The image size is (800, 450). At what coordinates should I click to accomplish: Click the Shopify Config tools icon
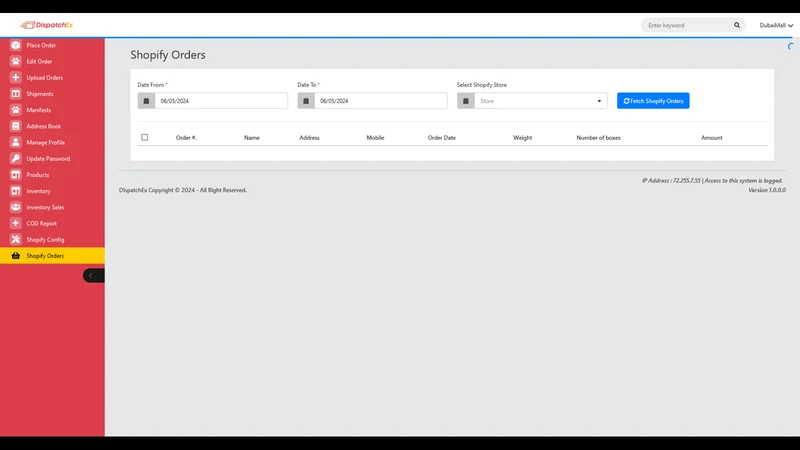pyautogui.click(x=16, y=239)
